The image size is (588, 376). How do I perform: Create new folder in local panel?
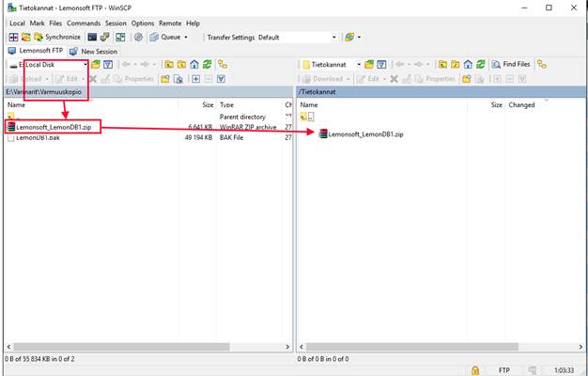tap(165, 79)
